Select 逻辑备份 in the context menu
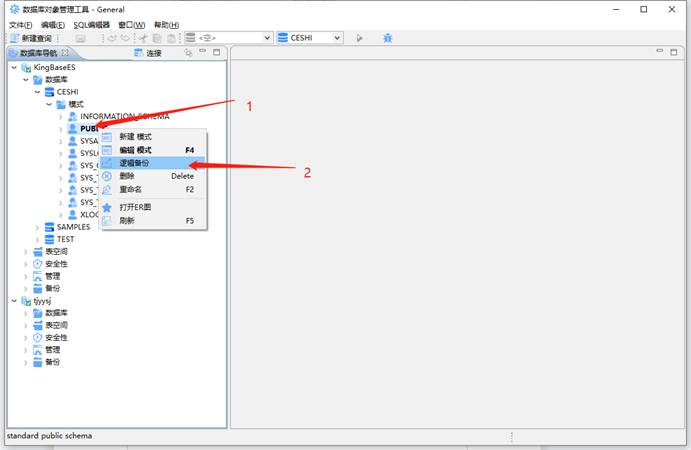The image size is (691, 450). (153, 163)
